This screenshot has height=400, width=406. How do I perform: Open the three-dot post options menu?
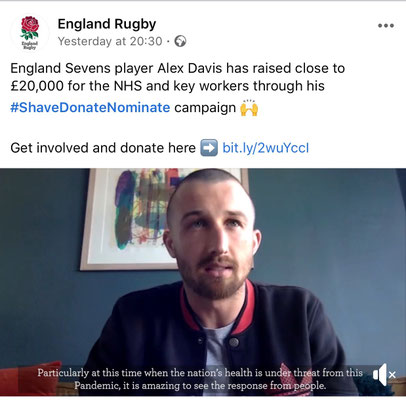point(386,25)
